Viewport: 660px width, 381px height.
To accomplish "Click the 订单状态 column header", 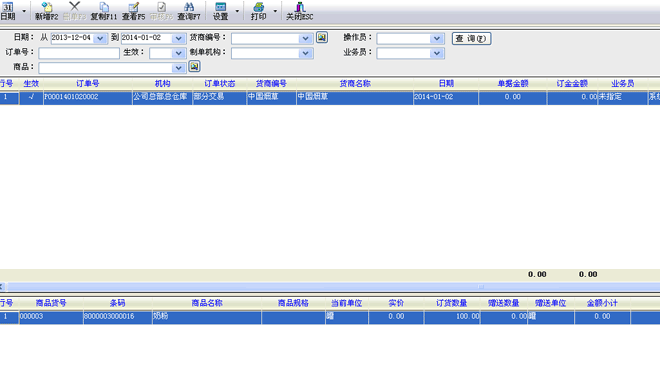I will coord(219,83).
